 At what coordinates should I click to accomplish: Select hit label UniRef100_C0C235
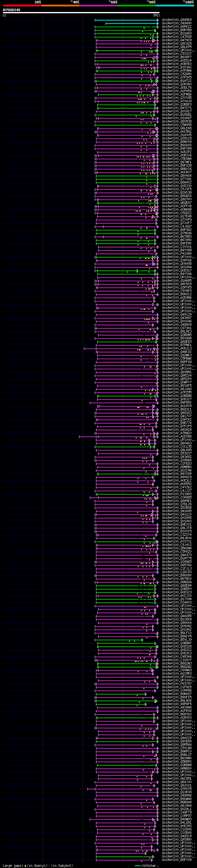177,447
